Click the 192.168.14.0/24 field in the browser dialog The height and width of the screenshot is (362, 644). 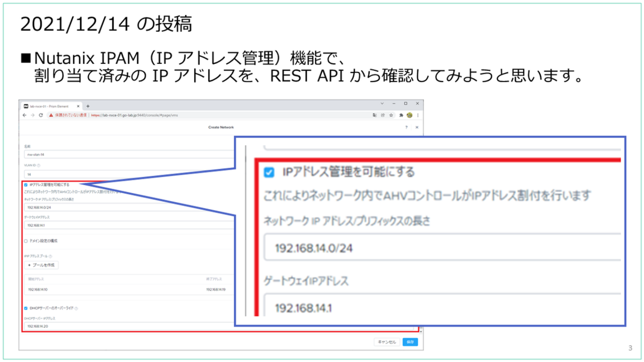(128, 207)
